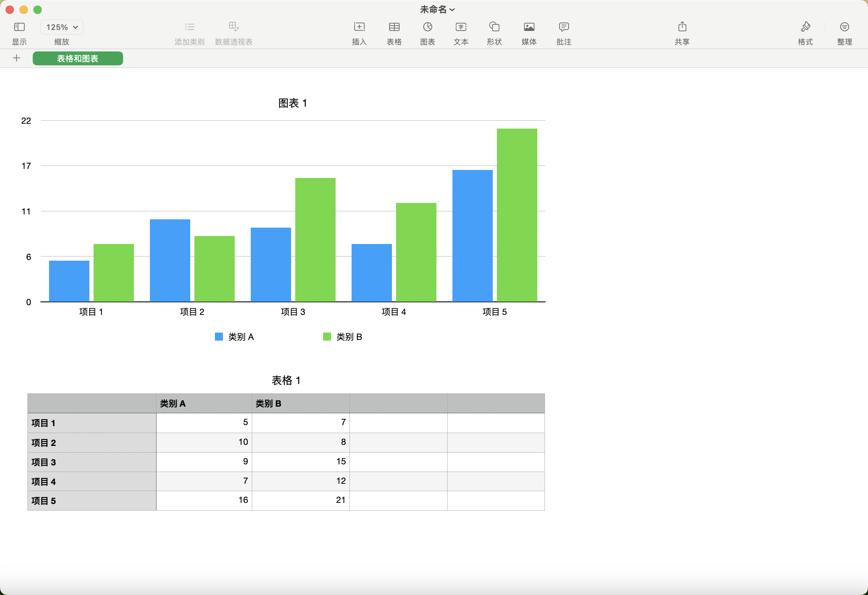Select the cell with value 15
Image resolution: width=868 pixels, height=595 pixels.
(x=301, y=462)
